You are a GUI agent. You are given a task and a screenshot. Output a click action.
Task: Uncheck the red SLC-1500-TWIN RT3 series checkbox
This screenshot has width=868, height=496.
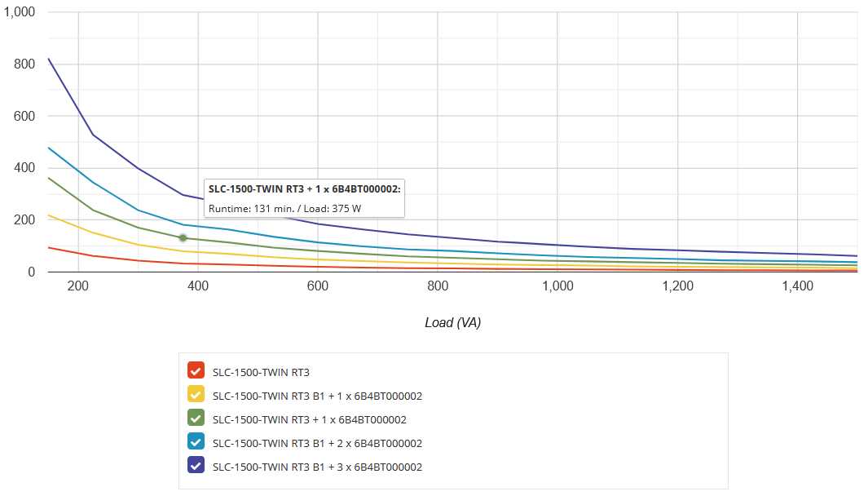click(195, 372)
